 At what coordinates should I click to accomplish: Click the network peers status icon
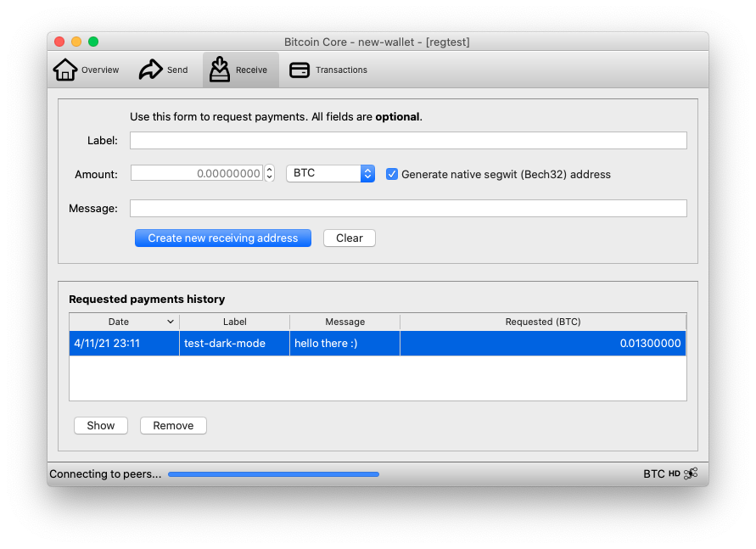[691, 473]
